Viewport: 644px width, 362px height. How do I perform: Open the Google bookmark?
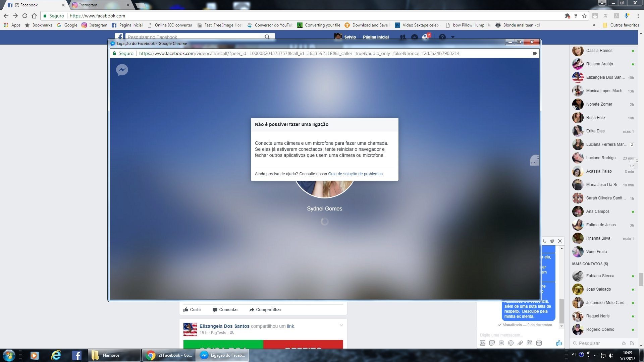[67, 25]
